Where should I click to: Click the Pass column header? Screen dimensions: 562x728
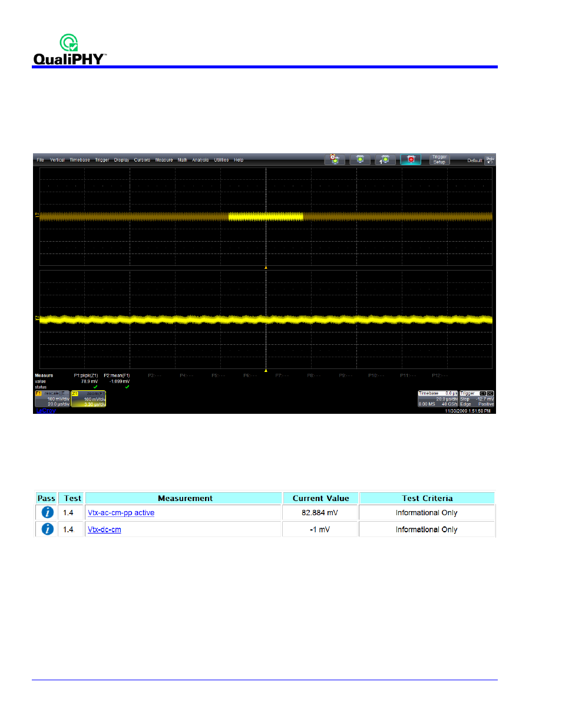[46, 498]
